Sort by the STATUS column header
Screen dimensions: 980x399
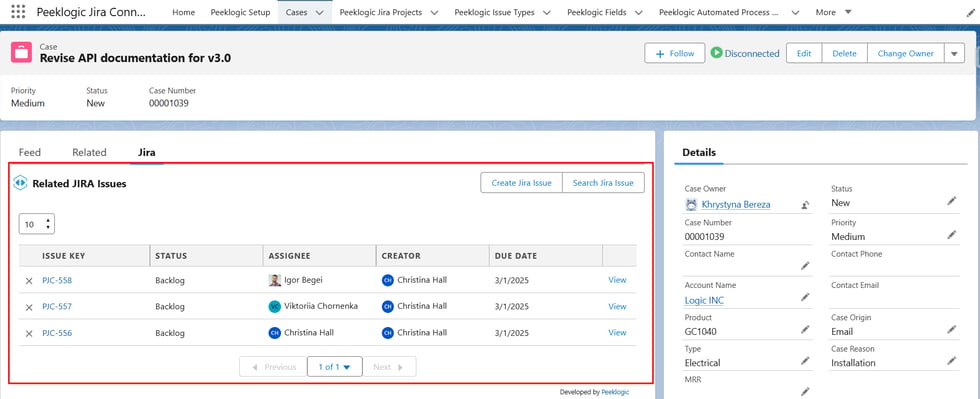[171, 256]
